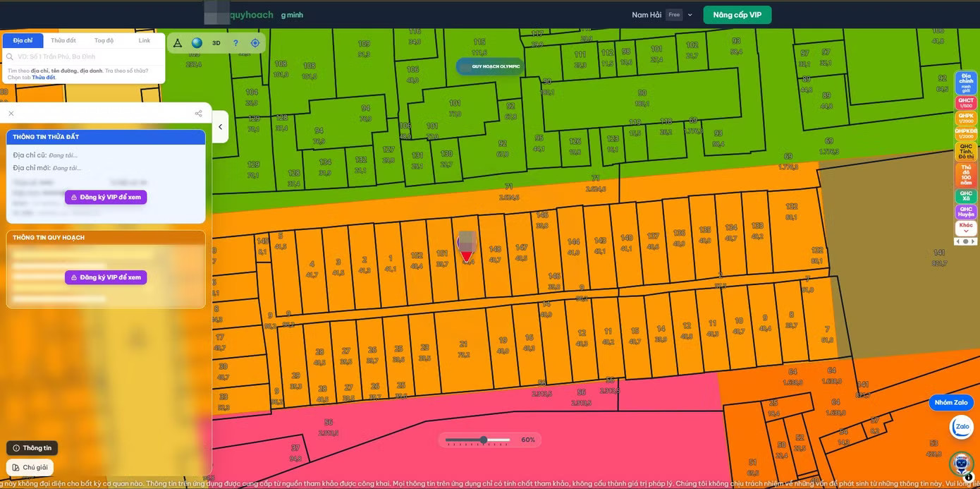This screenshot has height=489, width=980.
Task: Close the parcel info panel X
Action: point(11,114)
